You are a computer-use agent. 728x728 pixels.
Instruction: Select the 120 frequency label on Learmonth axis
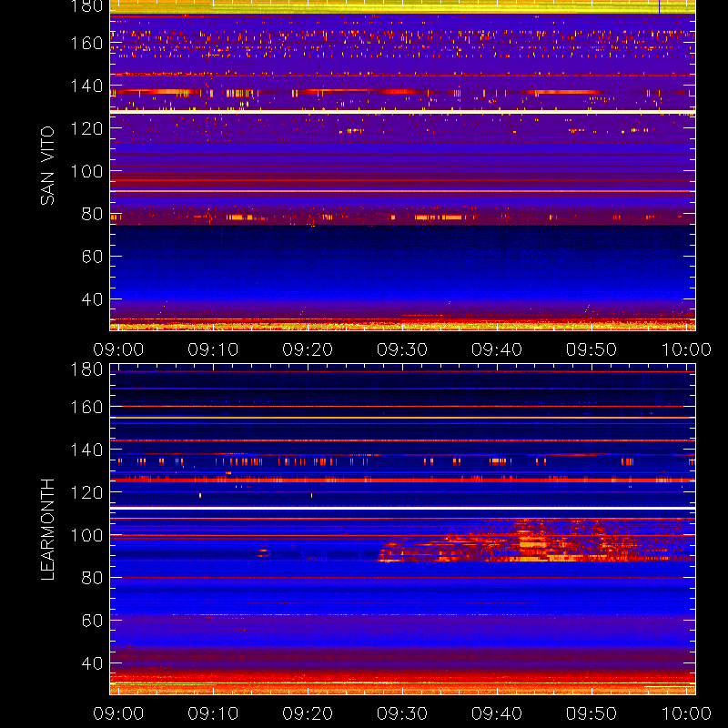(x=86, y=492)
